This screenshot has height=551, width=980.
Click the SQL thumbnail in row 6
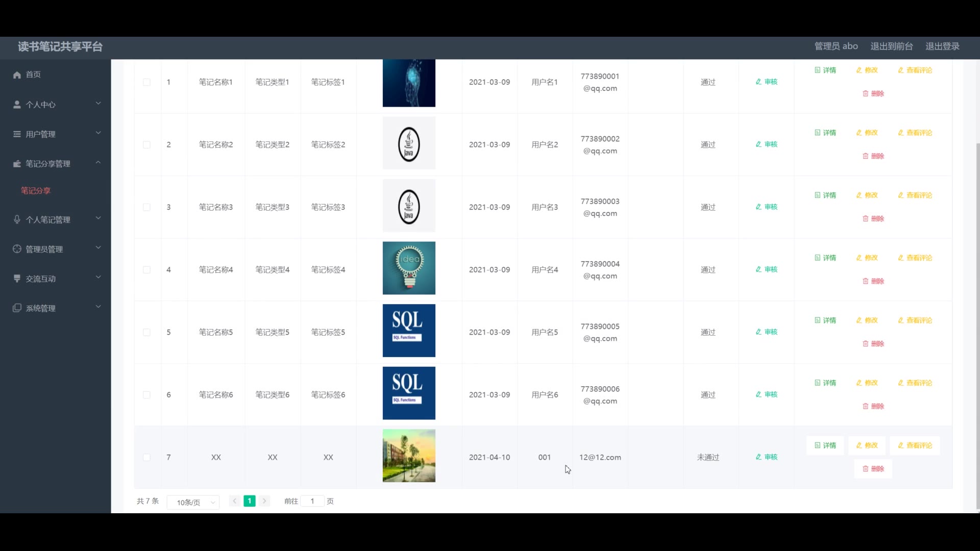coord(409,393)
